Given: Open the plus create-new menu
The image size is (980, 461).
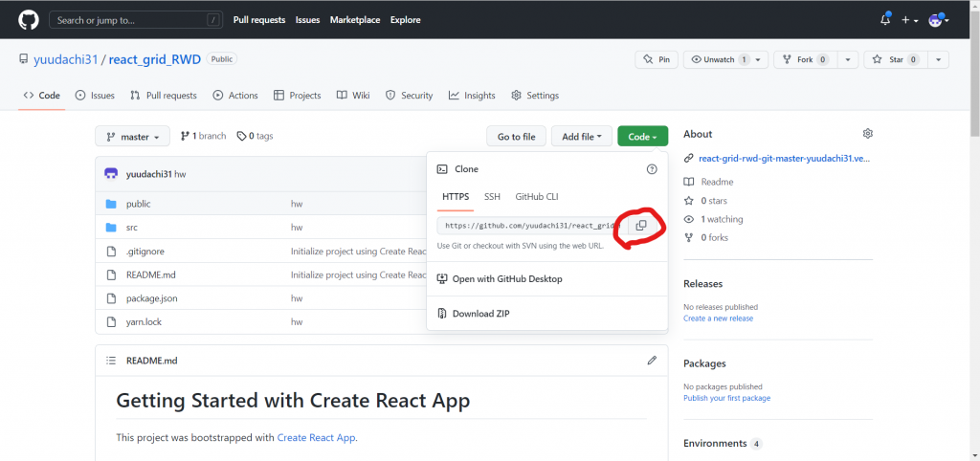Looking at the screenshot, I should tap(909, 20).
